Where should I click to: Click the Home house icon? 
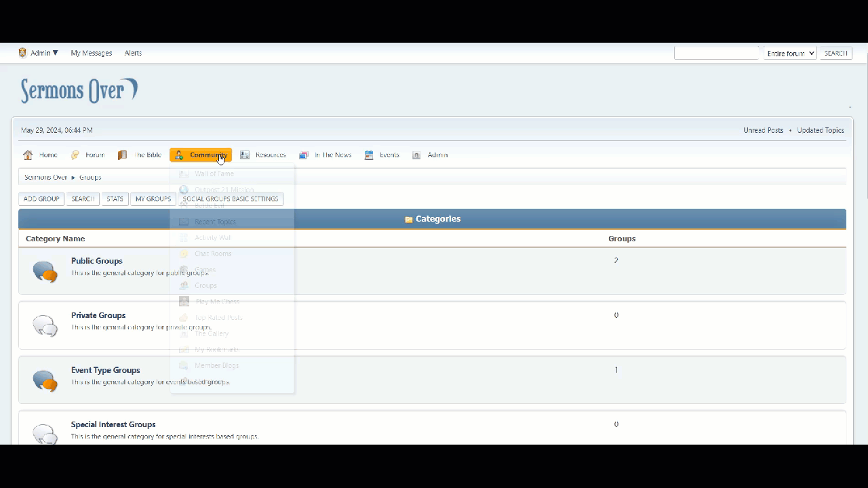click(28, 155)
